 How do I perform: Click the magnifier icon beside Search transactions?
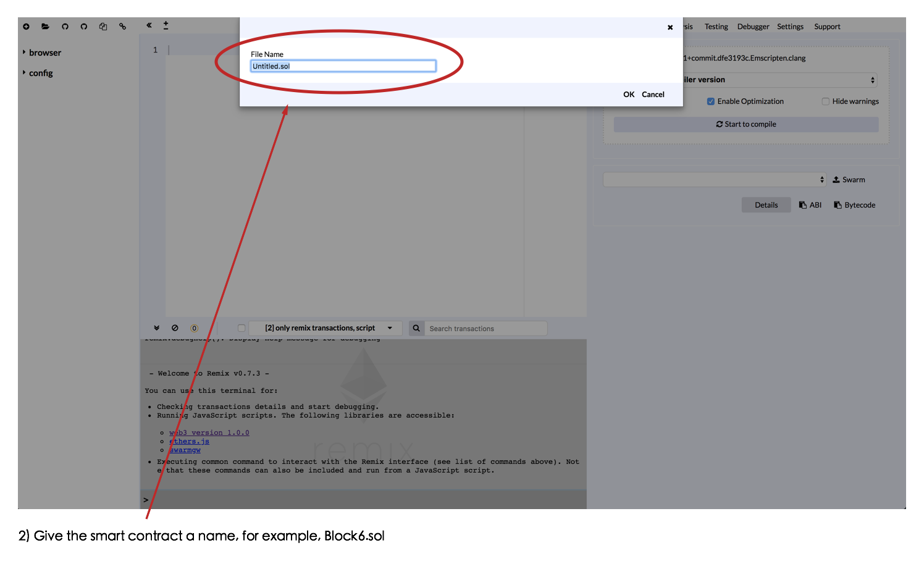[416, 328]
